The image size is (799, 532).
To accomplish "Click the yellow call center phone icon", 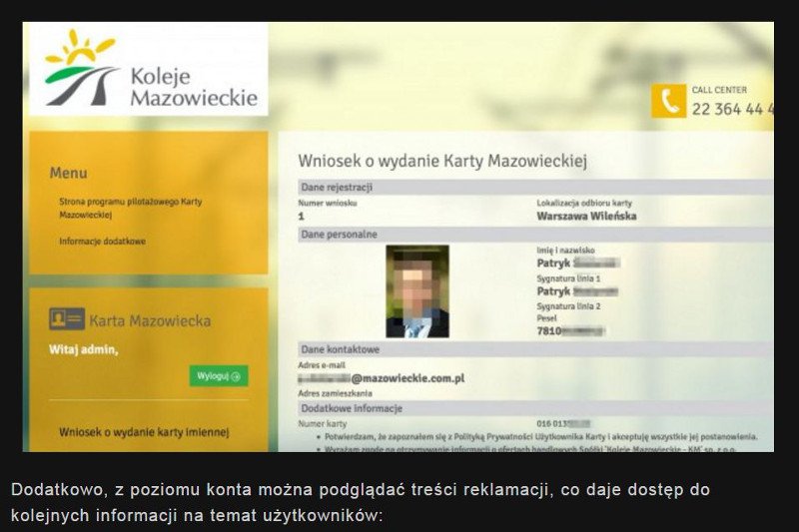I will [668, 101].
